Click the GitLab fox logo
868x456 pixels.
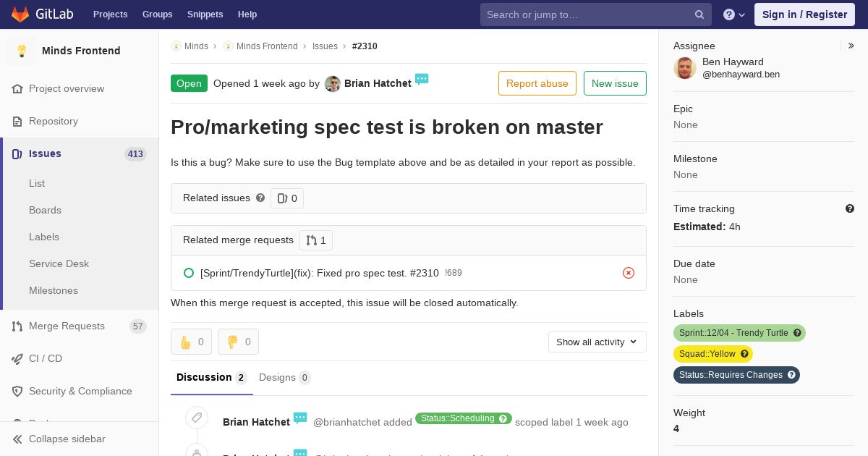pyautogui.click(x=20, y=14)
